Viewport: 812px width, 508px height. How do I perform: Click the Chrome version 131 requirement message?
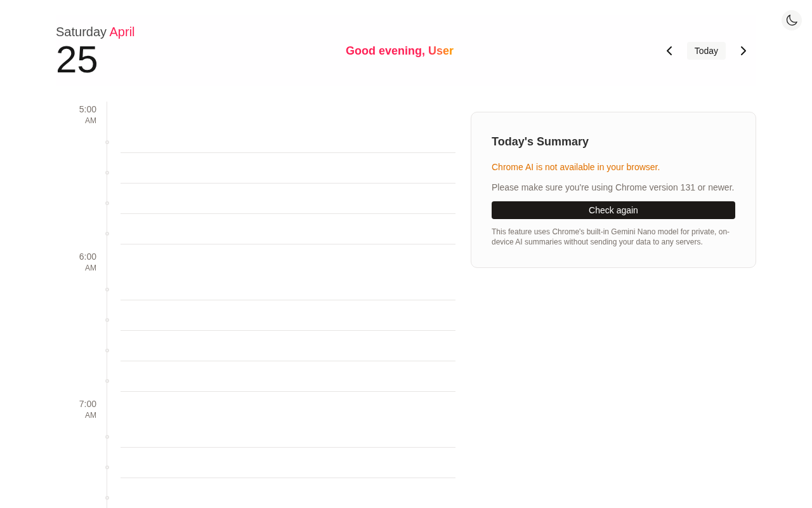point(612,187)
